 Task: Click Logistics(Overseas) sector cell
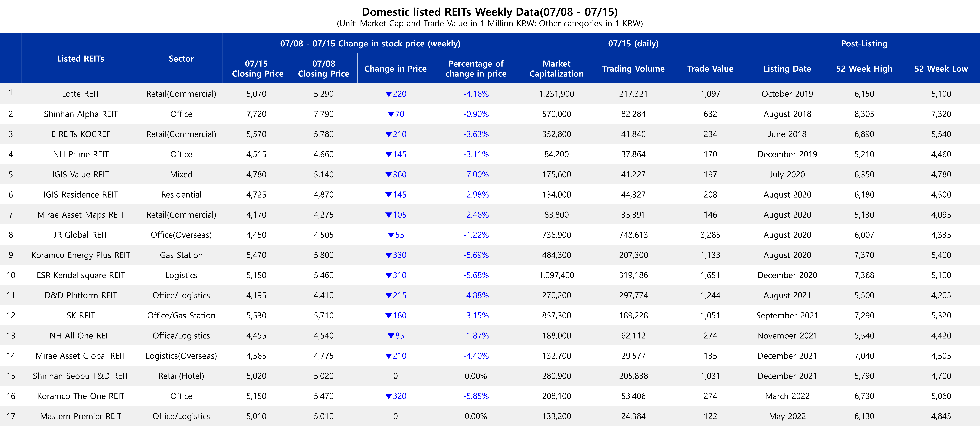pos(181,356)
